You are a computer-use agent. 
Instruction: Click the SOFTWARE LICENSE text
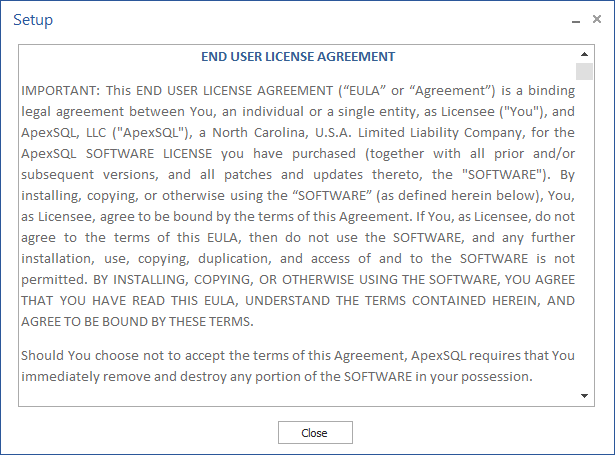(149, 153)
